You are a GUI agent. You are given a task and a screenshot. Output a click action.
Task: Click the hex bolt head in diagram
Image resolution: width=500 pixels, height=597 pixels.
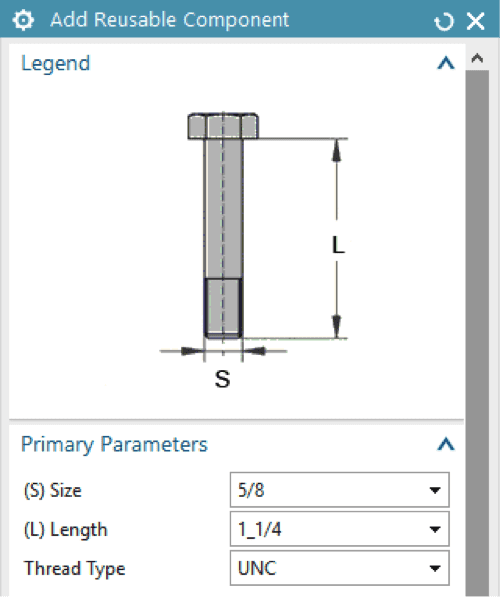(x=223, y=126)
